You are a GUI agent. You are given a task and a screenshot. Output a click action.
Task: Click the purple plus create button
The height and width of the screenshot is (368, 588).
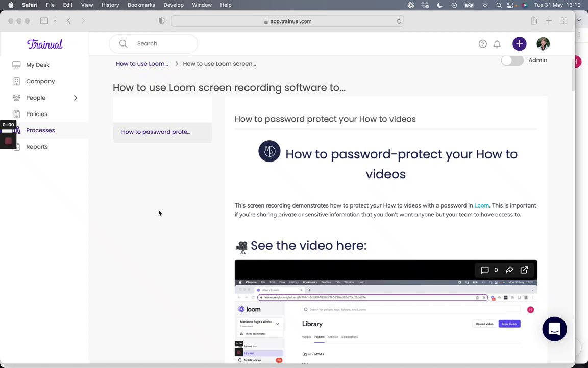pos(520,44)
